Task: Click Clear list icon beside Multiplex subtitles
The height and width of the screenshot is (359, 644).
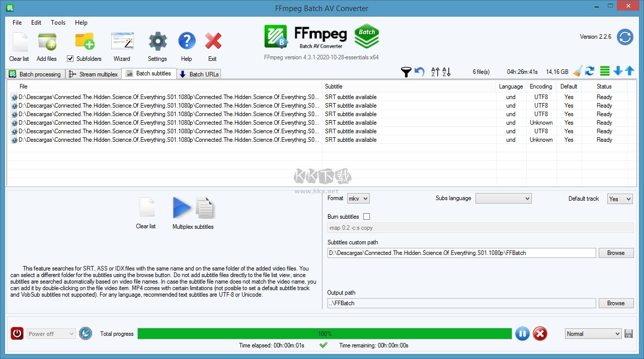Action: click(x=147, y=207)
